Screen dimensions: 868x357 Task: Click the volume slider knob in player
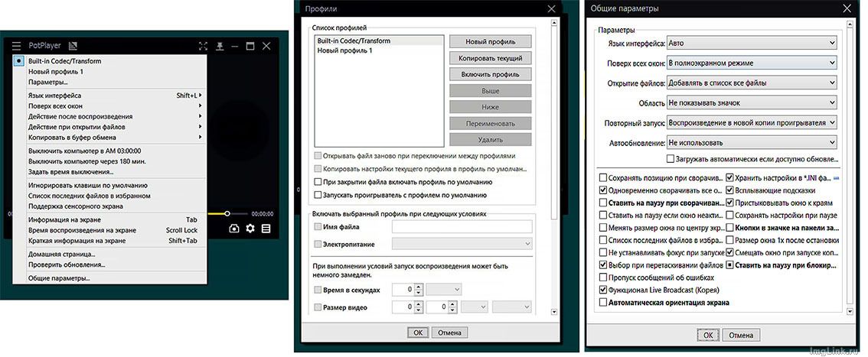(227, 214)
